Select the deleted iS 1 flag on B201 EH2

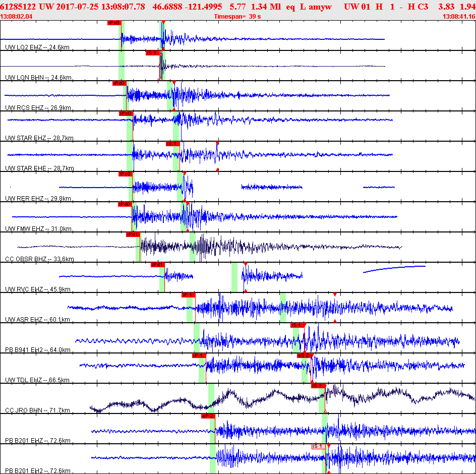pos(319,446)
